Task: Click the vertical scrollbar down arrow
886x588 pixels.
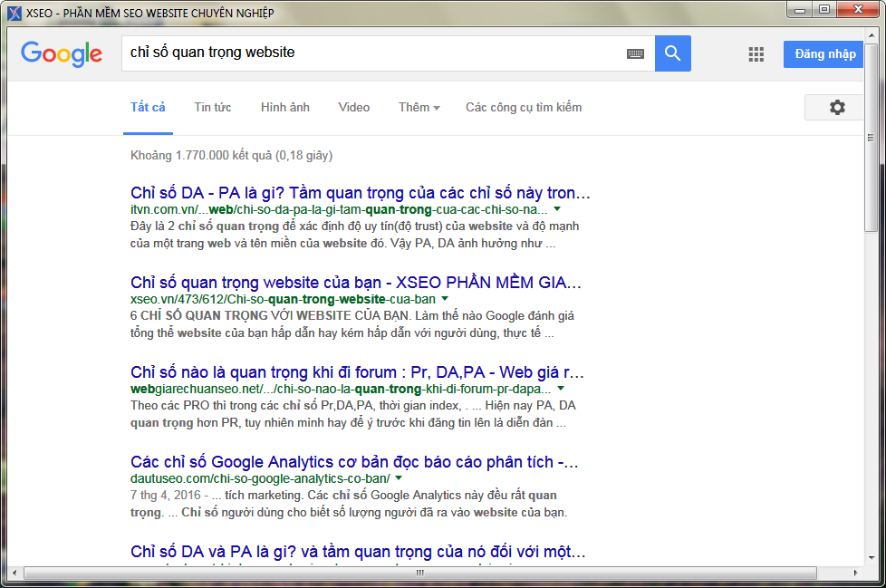Action: (x=871, y=557)
